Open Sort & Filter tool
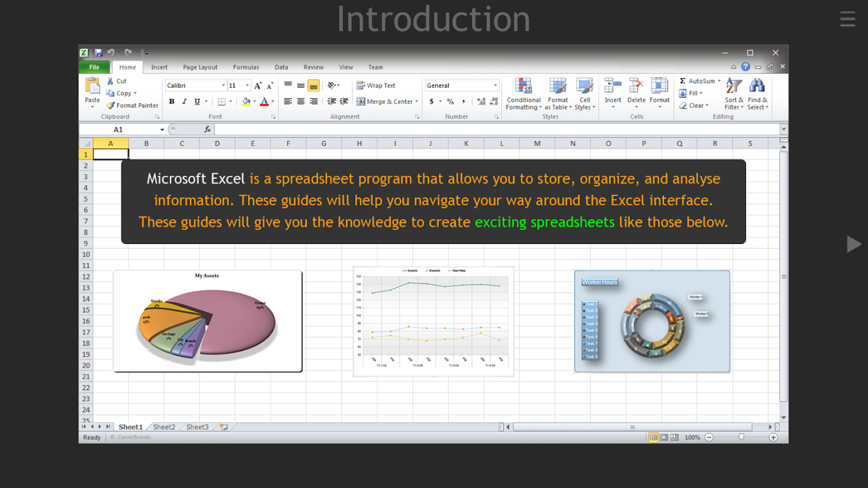This screenshot has width=868, height=488. [x=734, y=94]
